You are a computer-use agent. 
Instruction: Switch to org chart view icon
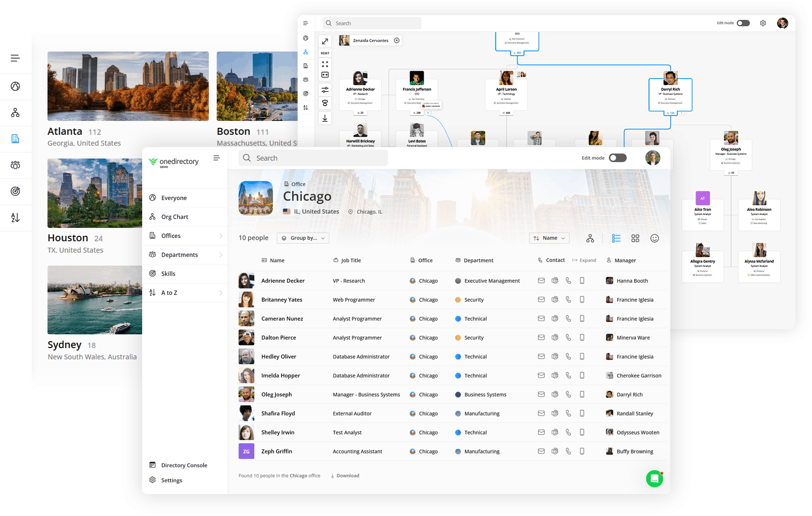coord(590,238)
